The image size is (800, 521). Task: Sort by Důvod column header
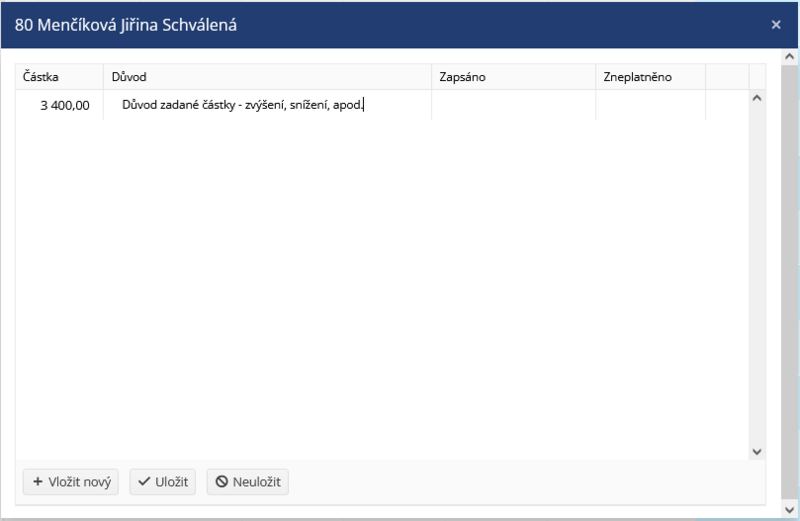[x=267, y=77]
